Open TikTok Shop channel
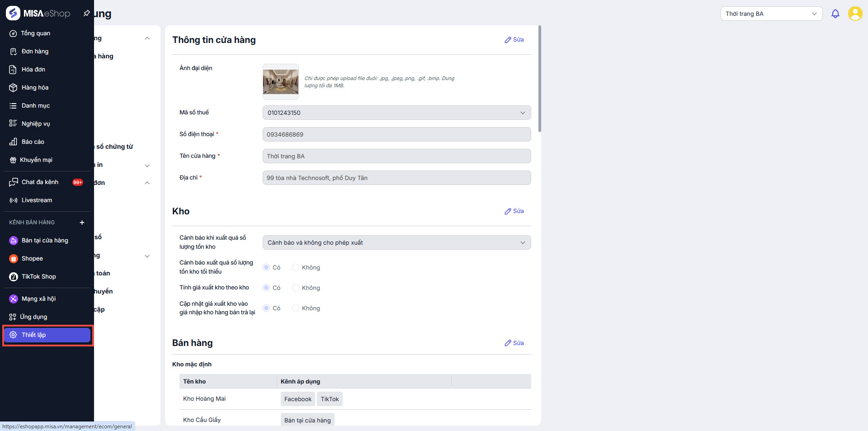 [x=38, y=277]
